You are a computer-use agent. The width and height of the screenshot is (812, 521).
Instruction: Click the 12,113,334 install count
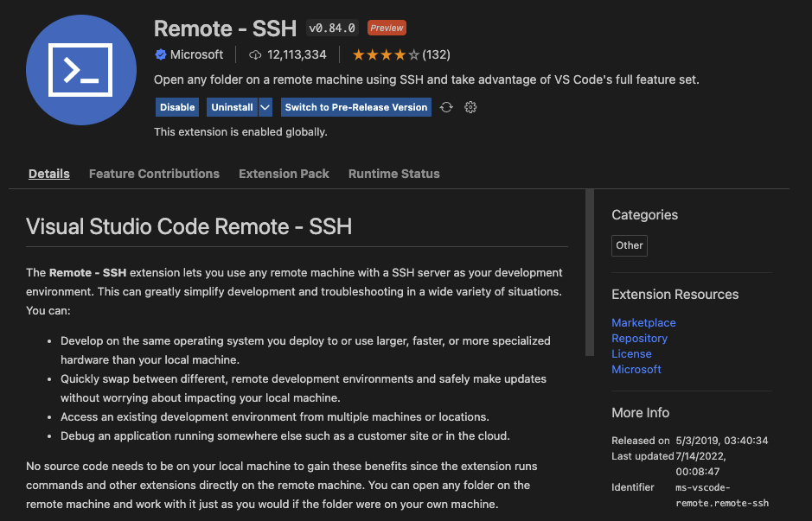coord(297,54)
